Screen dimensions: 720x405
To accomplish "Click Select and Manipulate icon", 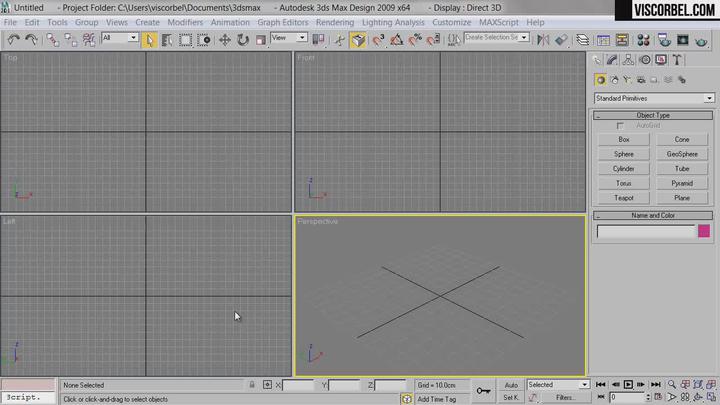I will [x=339, y=40].
